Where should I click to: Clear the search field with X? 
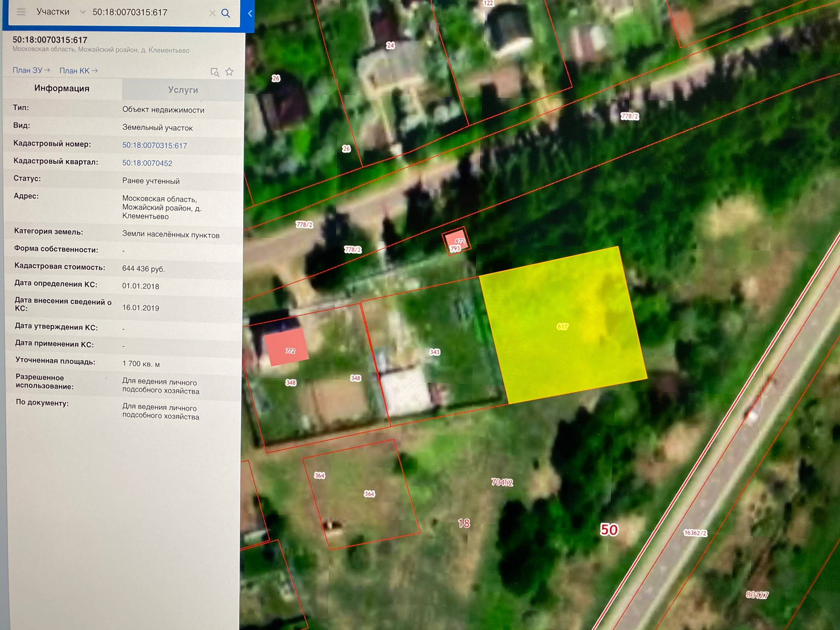pos(212,13)
